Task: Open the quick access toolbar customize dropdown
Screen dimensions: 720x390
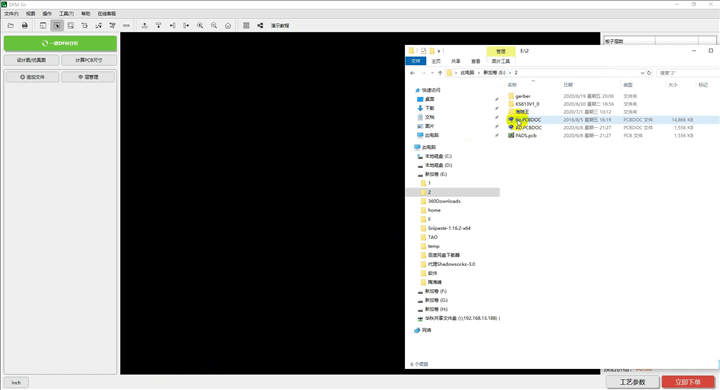Action: pos(439,51)
